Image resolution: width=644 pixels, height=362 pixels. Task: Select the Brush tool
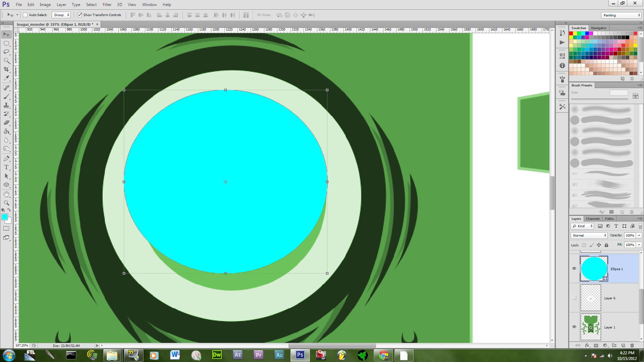(6, 97)
